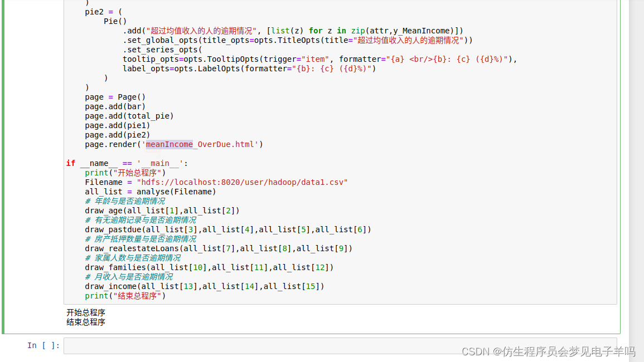The width and height of the screenshot is (644, 362).
Task: Click 'all_list = analyse(Filename)' line
Action: coord(151,192)
